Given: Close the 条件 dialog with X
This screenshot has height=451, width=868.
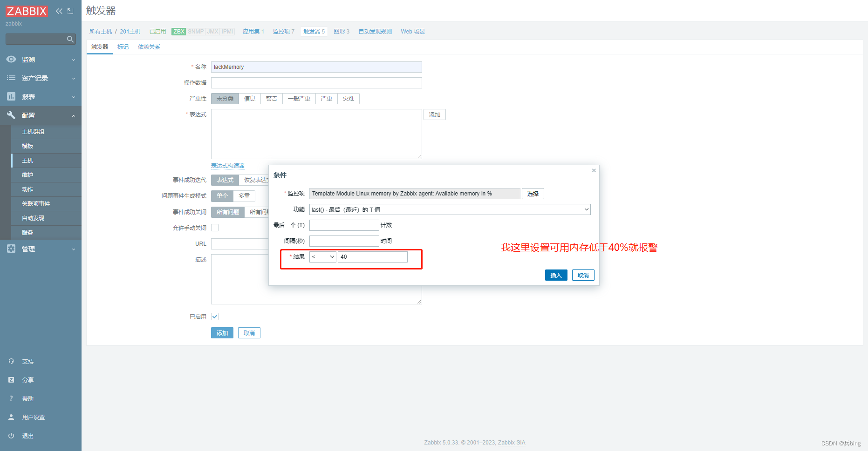Looking at the screenshot, I should click(x=594, y=170).
